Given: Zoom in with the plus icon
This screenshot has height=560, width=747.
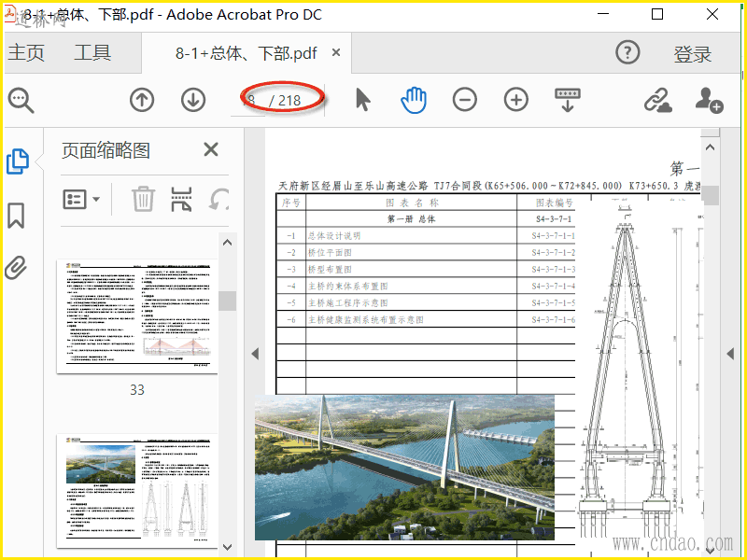Looking at the screenshot, I should 516,100.
